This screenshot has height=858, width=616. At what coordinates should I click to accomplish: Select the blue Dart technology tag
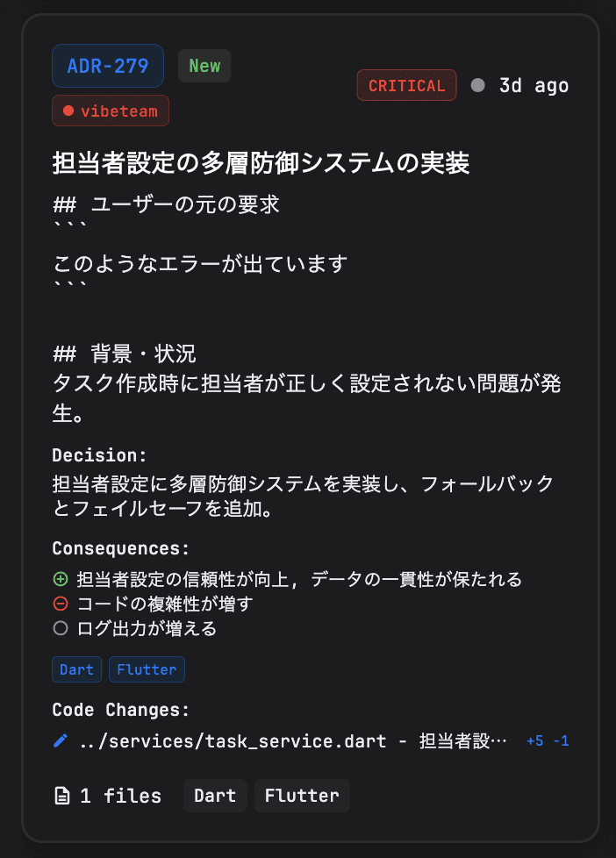(x=76, y=669)
